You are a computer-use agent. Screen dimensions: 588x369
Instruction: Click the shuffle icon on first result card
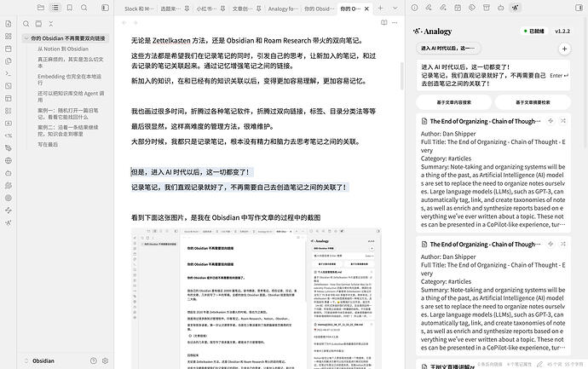(563, 121)
